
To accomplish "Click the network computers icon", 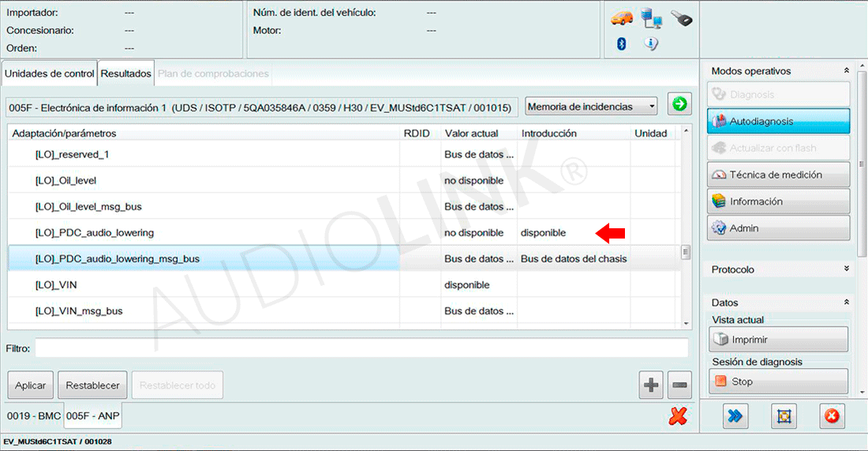I will pyautogui.click(x=652, y=18).
